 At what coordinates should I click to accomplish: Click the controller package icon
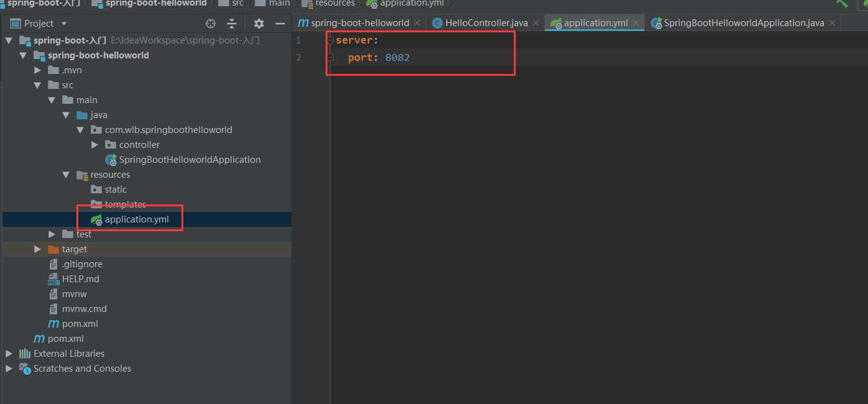[x=111, y=145]
